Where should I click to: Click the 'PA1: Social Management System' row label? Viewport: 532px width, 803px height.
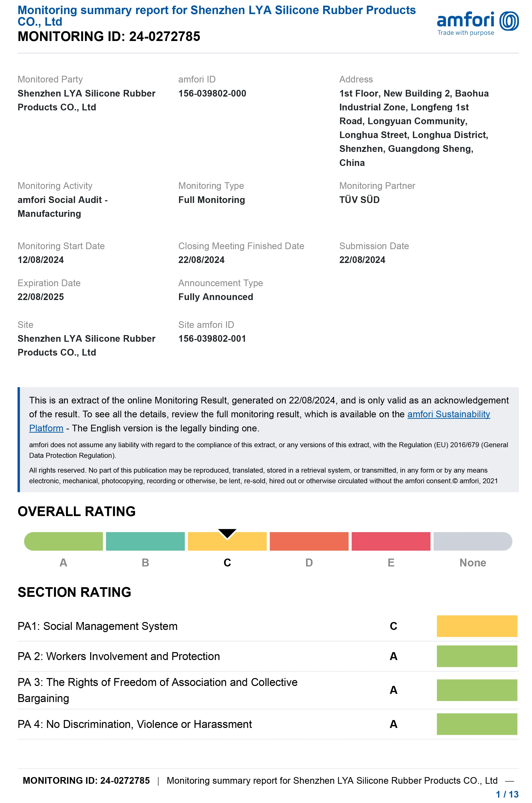(x=97, y=626)
